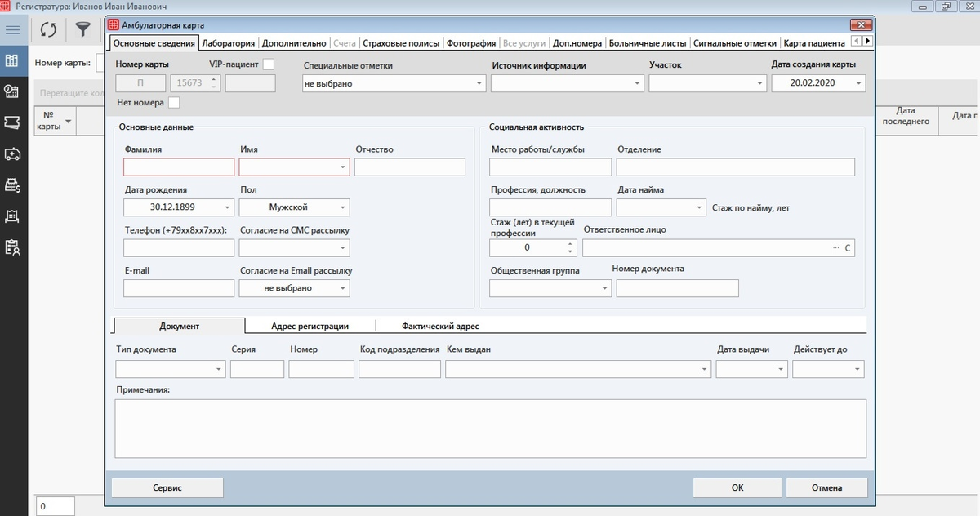Expand the Пол dropdown
Image resolution: width=980 pixels, height=516 pixels.
342,207
